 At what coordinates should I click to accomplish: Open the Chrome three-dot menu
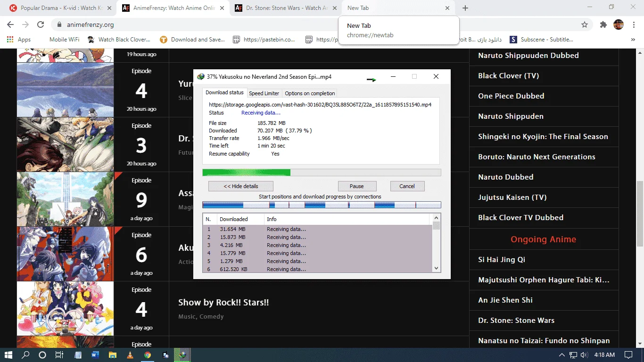634,25
